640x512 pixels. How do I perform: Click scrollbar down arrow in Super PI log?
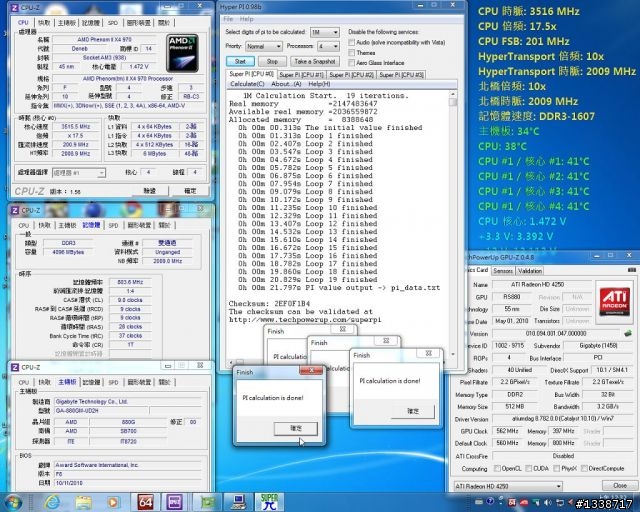(453, 354)
